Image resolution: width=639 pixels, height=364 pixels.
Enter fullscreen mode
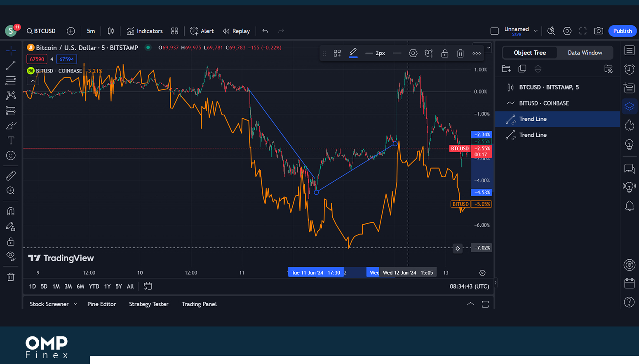583,31
